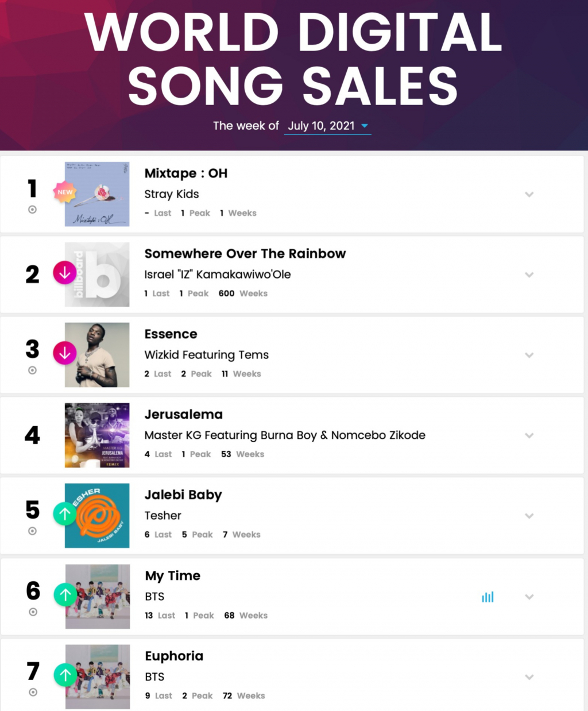
Task: Click the green up arrow on My Time
Action: (x=65, y=595)
